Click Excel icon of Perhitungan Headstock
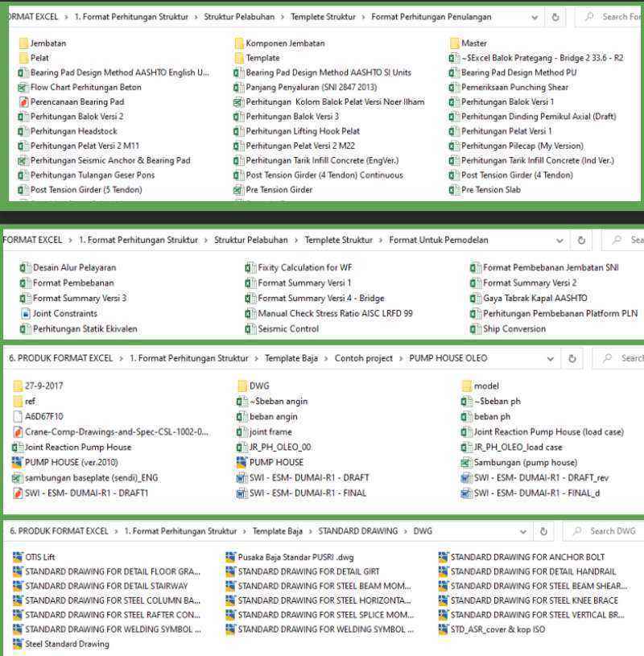 click(x=23, y=131)
